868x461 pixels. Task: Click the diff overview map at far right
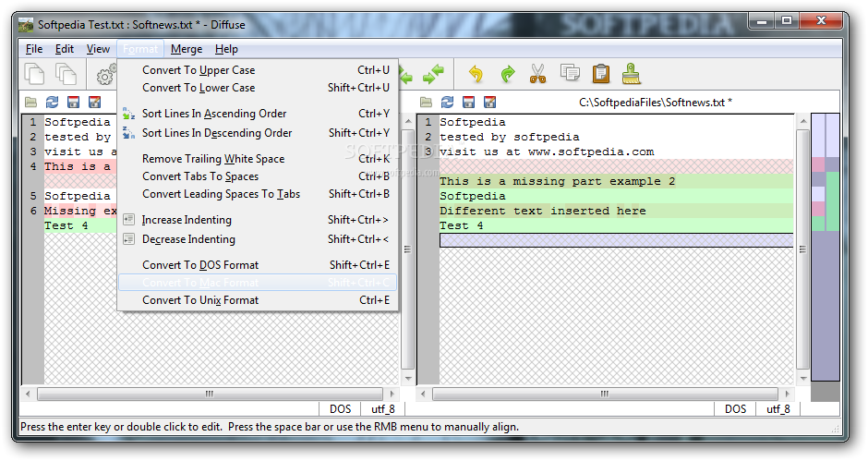pos(826,247)
